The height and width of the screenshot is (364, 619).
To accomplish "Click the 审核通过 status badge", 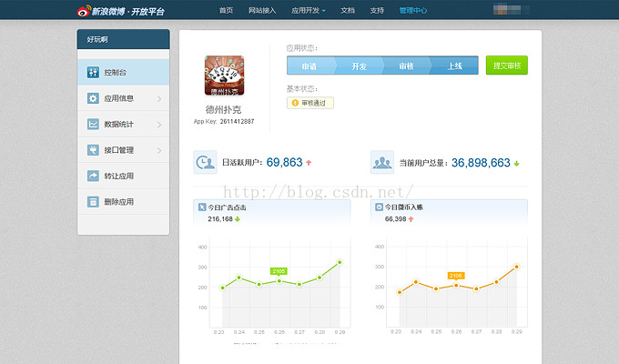I will tap(310, 103).
